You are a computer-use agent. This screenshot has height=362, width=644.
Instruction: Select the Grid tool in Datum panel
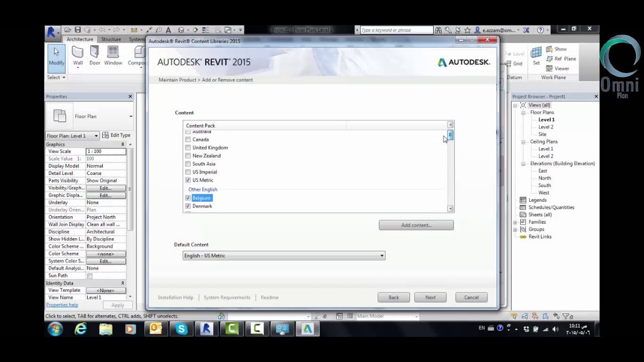(x=514, y=63)
